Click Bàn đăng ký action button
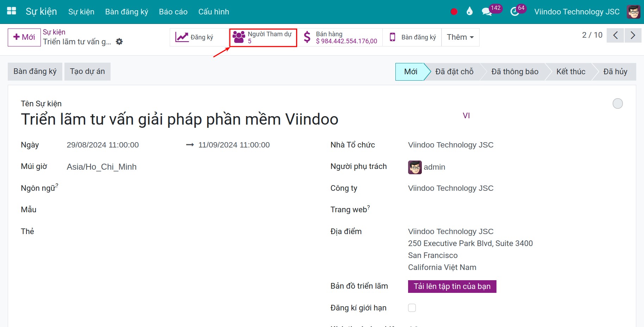Screen dimensions: 644x327 point(35,71)
